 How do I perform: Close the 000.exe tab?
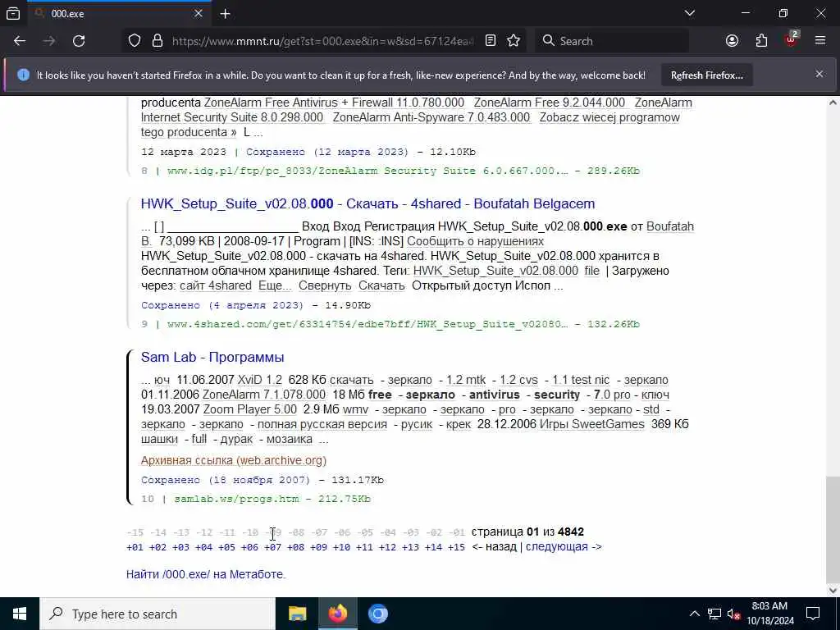click(199, 13)
